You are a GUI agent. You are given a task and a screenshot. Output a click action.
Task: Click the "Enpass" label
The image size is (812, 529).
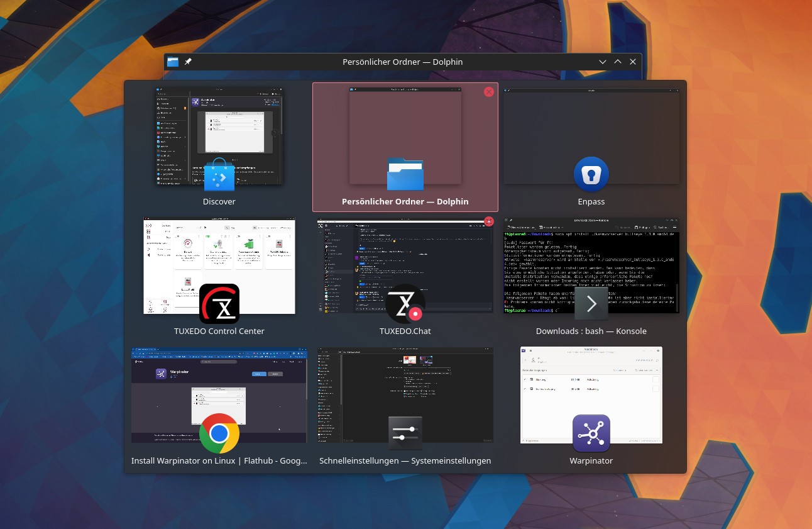tap(591, 202)
